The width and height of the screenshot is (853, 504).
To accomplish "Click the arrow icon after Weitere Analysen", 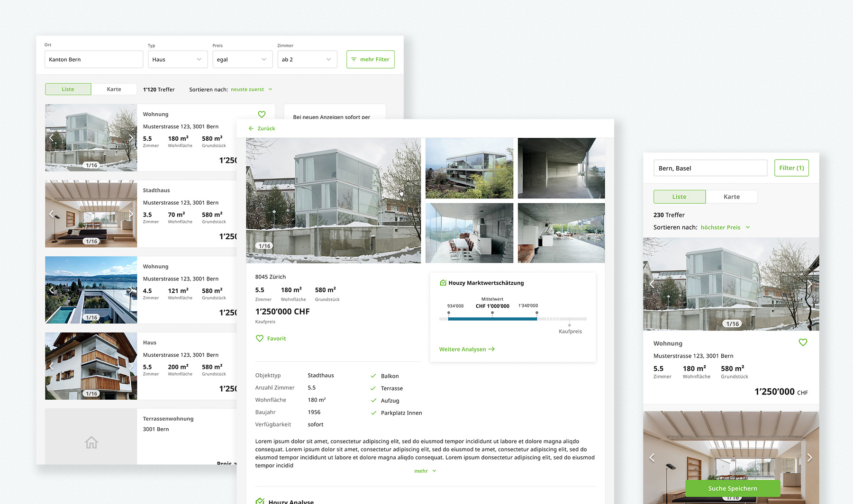I will (x=491, y=349).
